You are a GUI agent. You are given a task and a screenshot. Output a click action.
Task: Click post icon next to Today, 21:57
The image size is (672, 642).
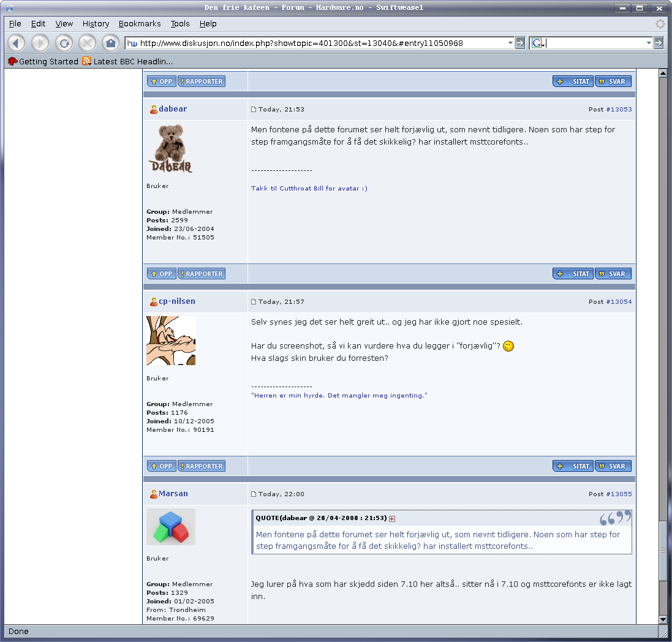(x=254, y=302)
